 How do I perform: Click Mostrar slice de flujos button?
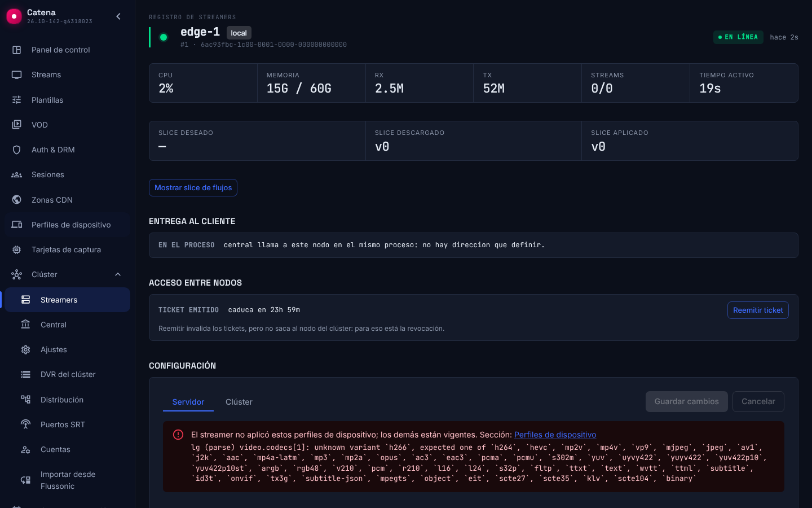[193, 188]
